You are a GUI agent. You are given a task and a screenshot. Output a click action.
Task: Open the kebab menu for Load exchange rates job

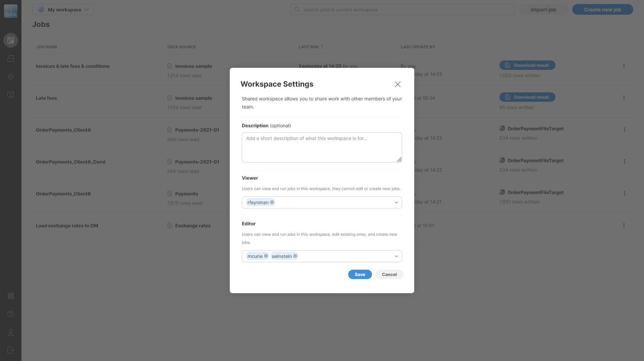[624, 225]
